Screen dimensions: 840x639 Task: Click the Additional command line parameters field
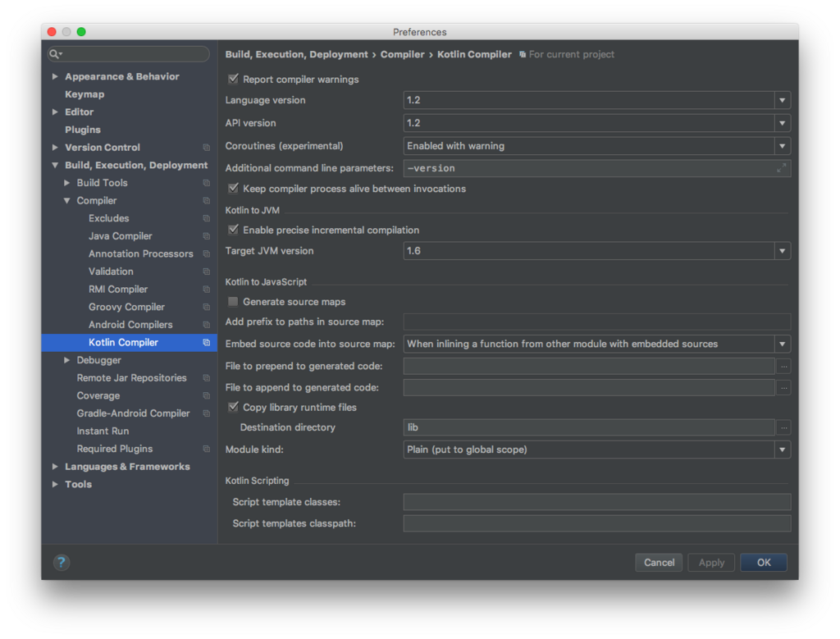(x=597, y=168)
